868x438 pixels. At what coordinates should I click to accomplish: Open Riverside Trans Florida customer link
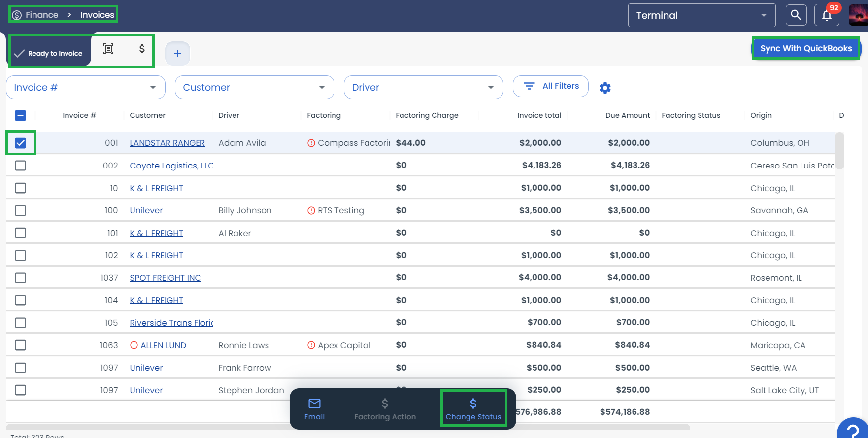pos(171,323)
